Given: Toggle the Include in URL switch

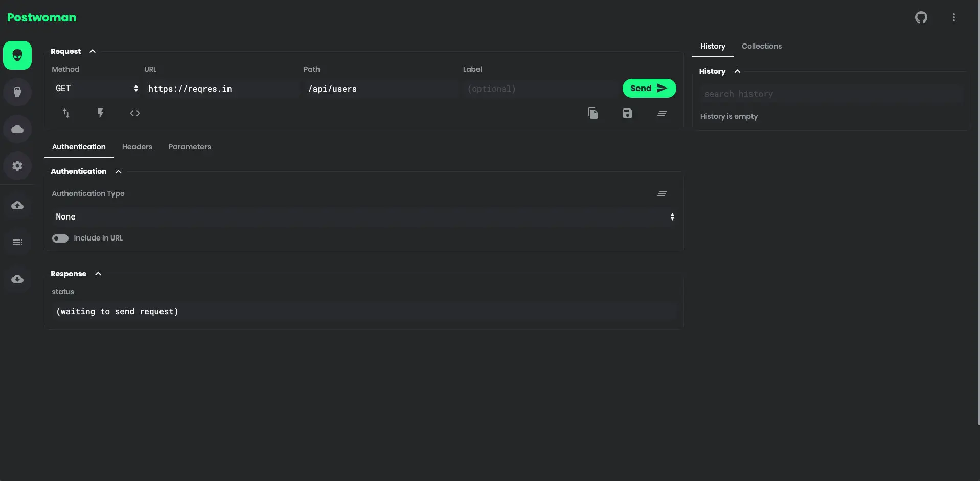Looking at the screenshot, I should click(60, 238).
